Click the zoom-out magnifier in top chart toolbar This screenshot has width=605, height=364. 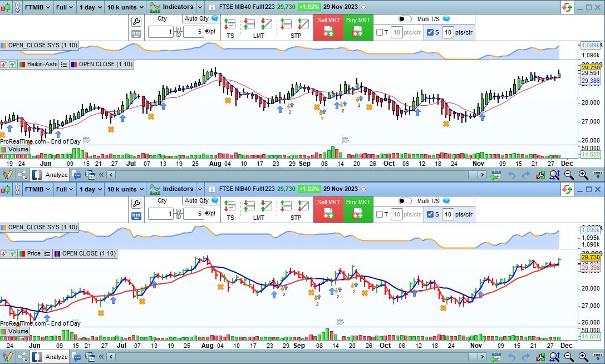tap(569, 175)
